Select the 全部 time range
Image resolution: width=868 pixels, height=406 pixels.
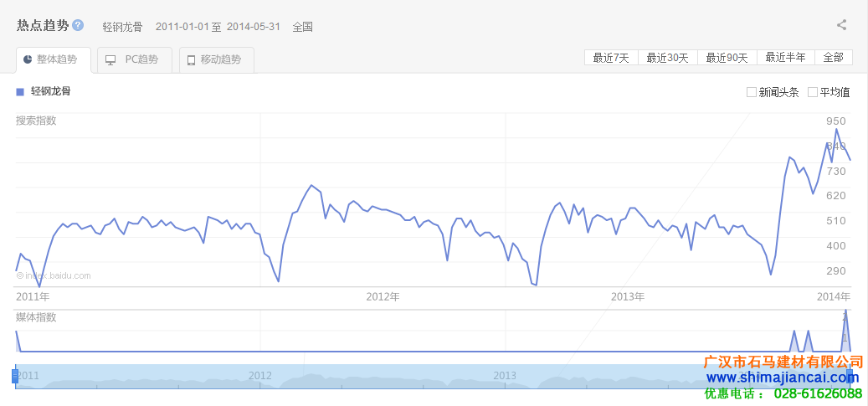coord(833,58)
